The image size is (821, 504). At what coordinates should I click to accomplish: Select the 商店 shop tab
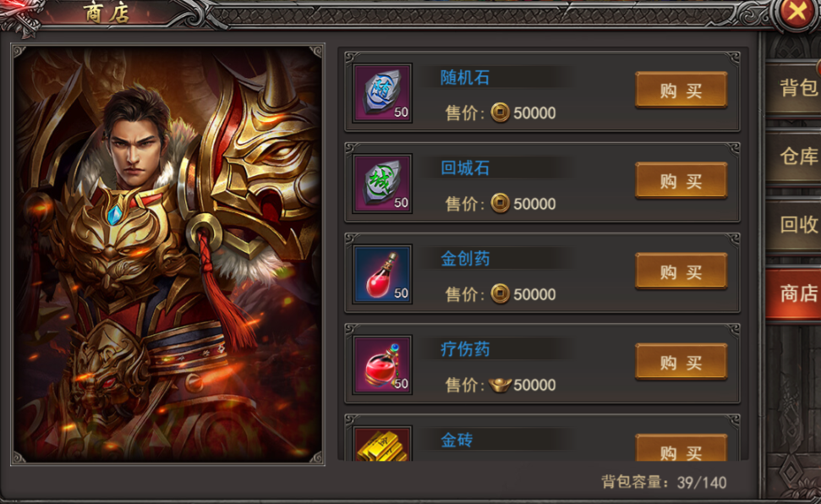pyautogui.click(x=795, y=293)
